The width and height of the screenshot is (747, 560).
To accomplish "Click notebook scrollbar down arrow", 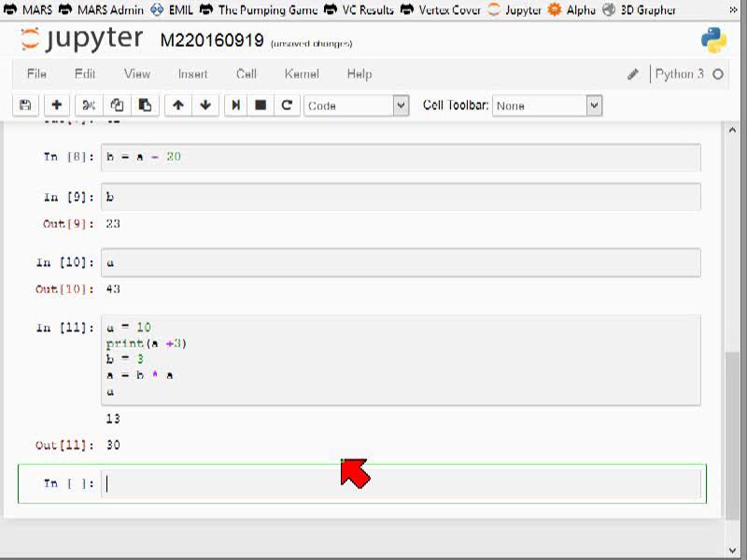I will click(732, 551).
